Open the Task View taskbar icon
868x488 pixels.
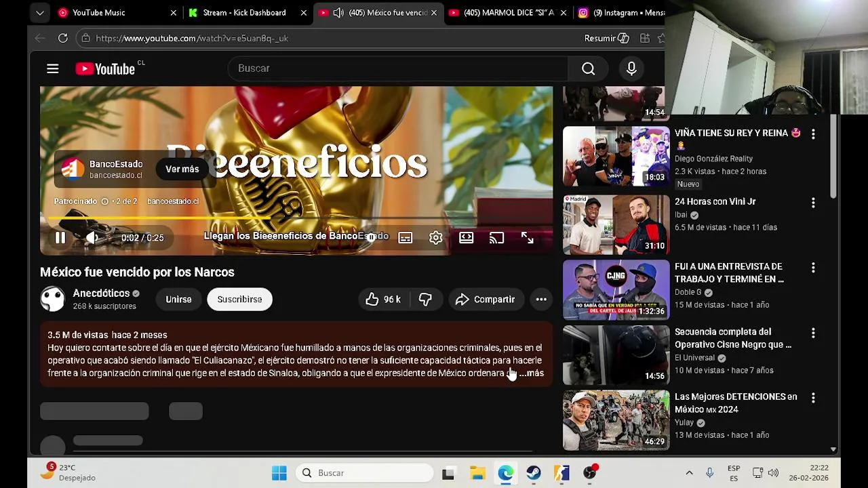(448, 473)
